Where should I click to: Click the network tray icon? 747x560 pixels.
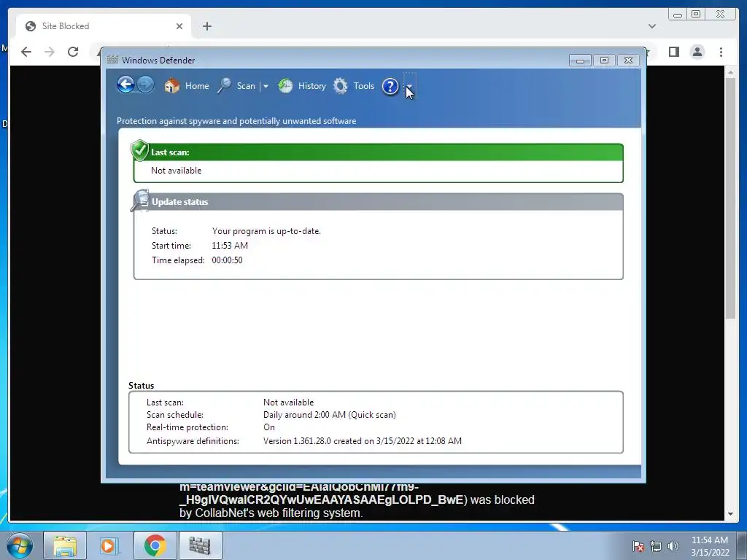tap(656, 546)
